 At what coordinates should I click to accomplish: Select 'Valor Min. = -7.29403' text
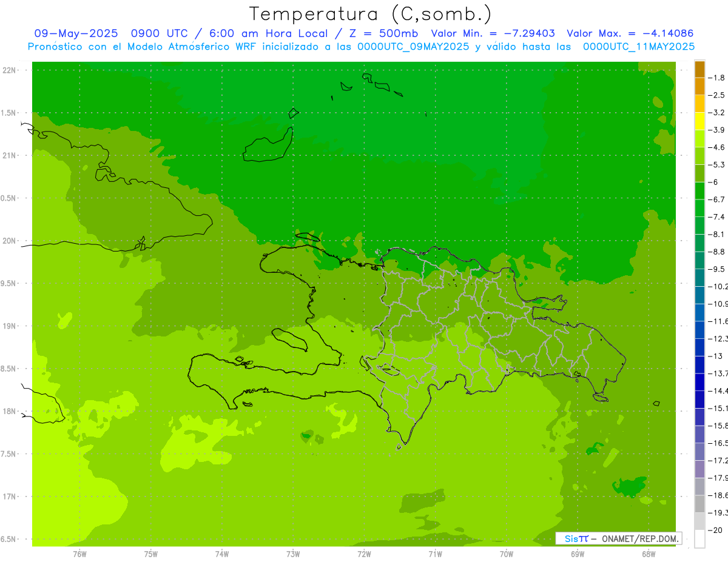click(494, 33)
